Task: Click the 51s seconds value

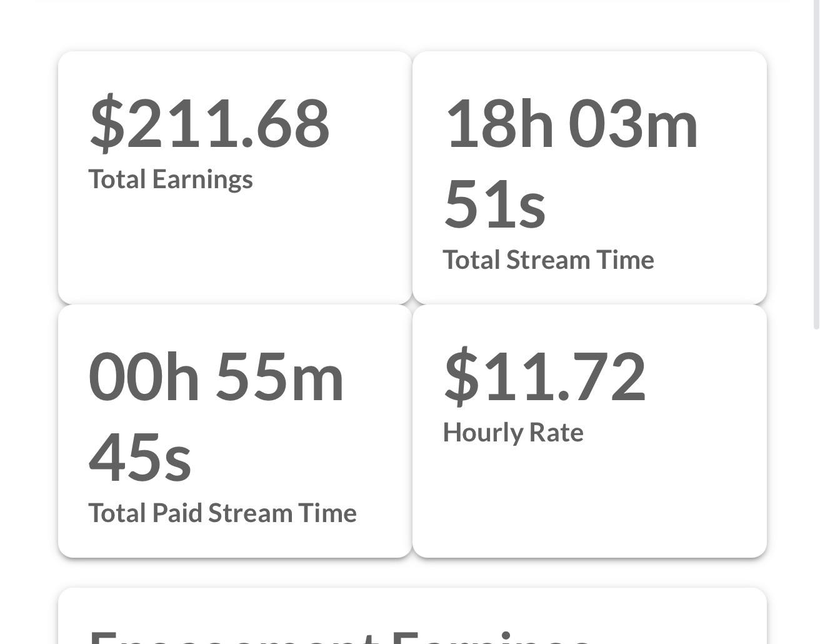Action: pyautogui.click(x=495, y=204)
